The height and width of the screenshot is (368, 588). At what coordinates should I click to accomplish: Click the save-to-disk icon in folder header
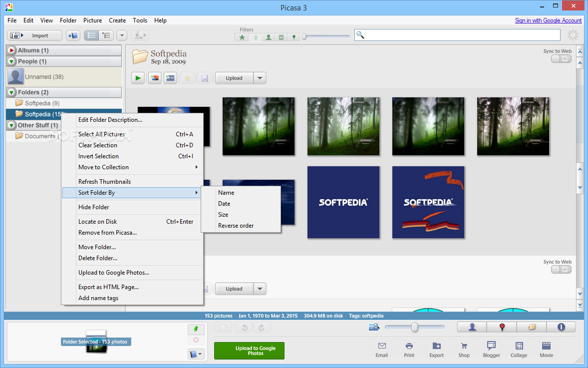[204, 78]
